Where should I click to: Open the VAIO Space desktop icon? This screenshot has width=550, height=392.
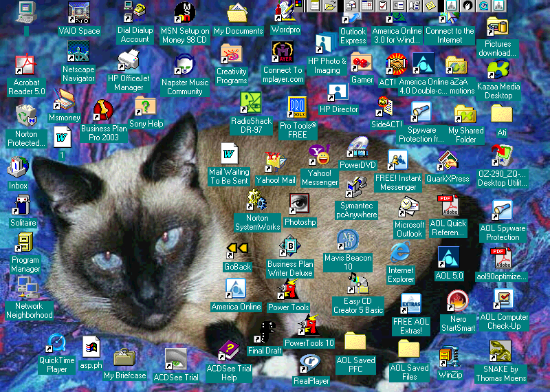click(x=78, y=12)
